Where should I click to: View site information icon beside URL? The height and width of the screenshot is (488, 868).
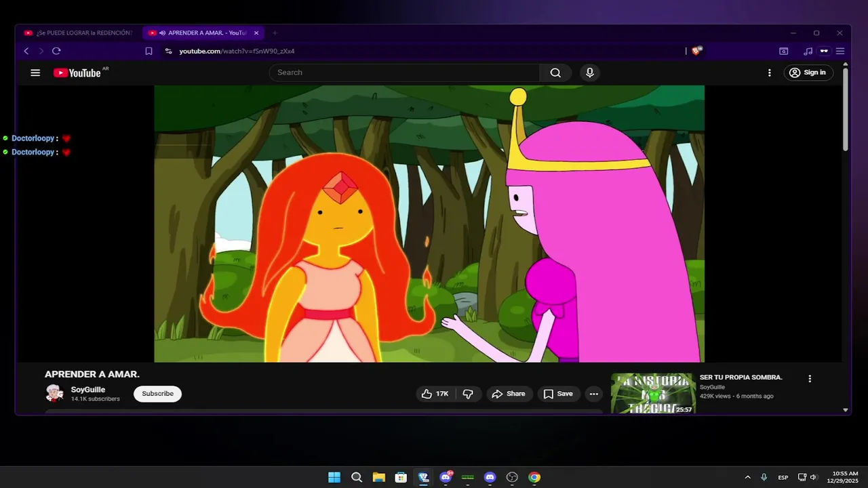coord(168,51)
